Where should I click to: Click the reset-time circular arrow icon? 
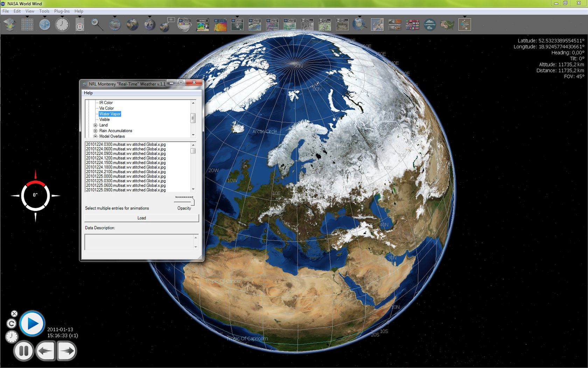point(12,324)
